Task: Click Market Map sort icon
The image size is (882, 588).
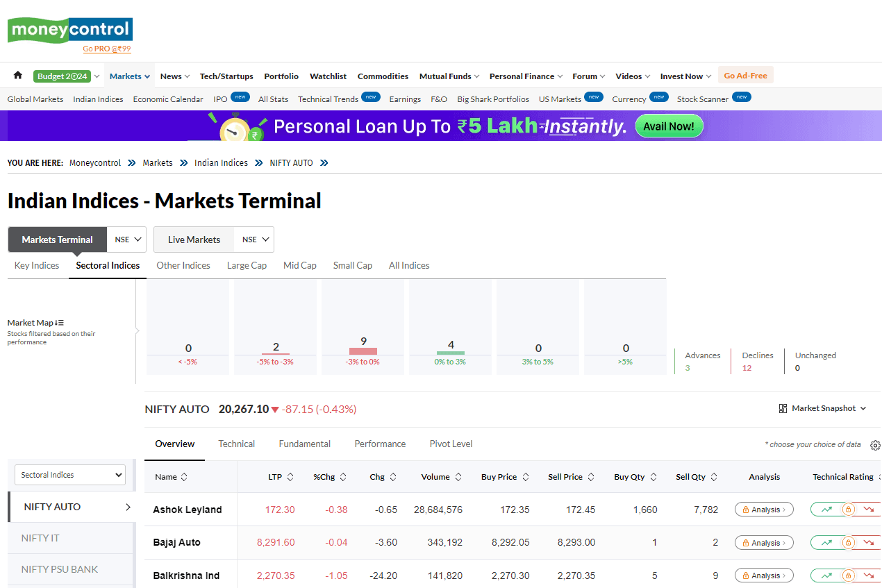Action: (x=60, y=323)
